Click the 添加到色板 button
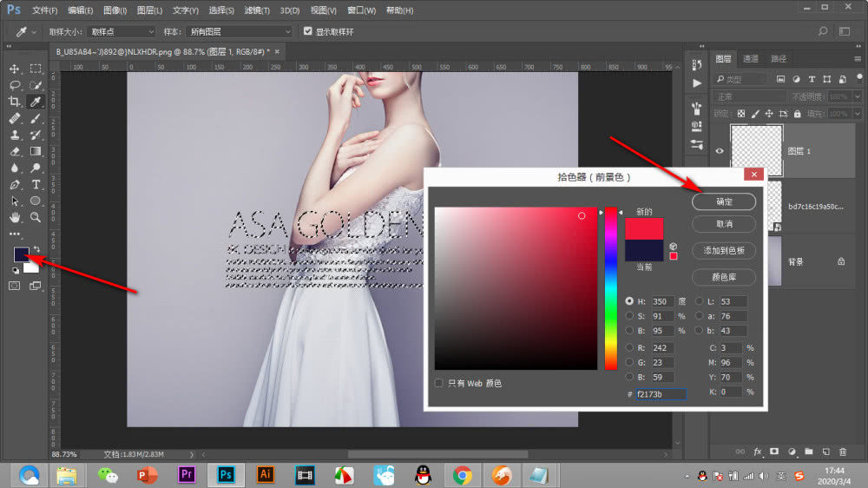868x488 pixels. (723, 250)
